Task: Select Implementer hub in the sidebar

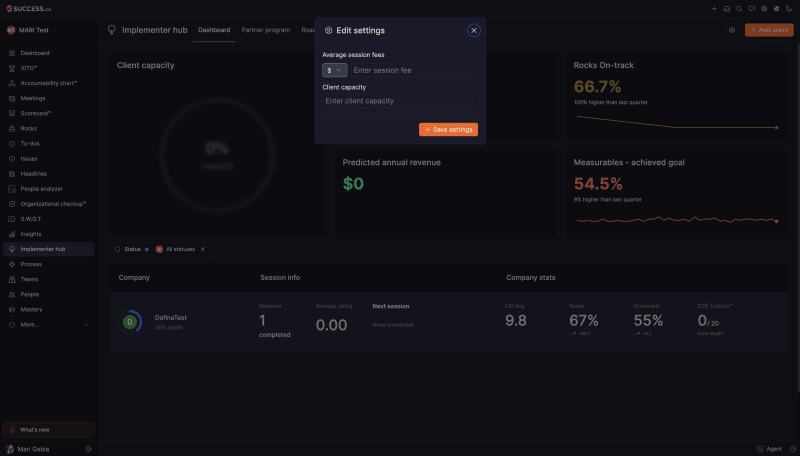Action: (x=48, y=249)
